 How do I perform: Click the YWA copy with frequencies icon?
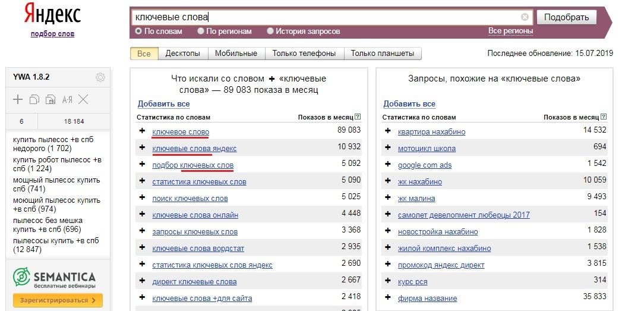coord(50,99)
